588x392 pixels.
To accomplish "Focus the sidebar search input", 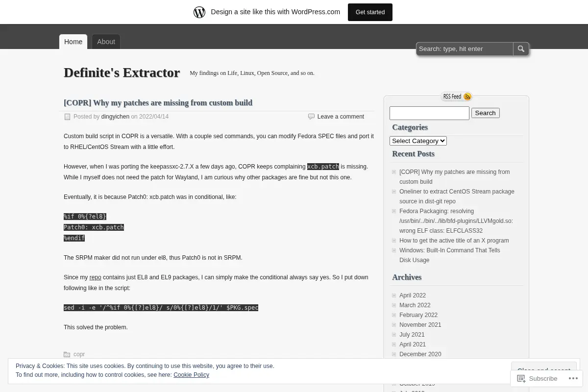I will tap(429, 113).
